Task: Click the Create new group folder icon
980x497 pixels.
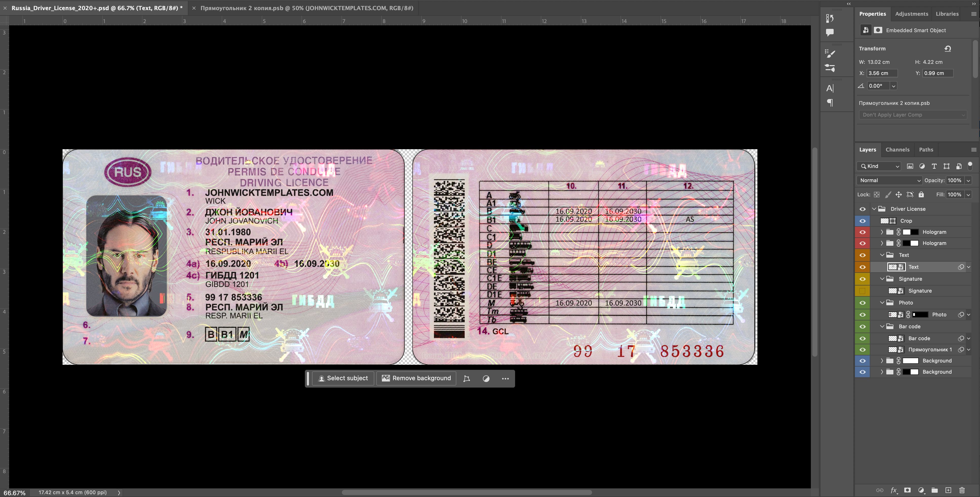Action: tap(935, 490)
